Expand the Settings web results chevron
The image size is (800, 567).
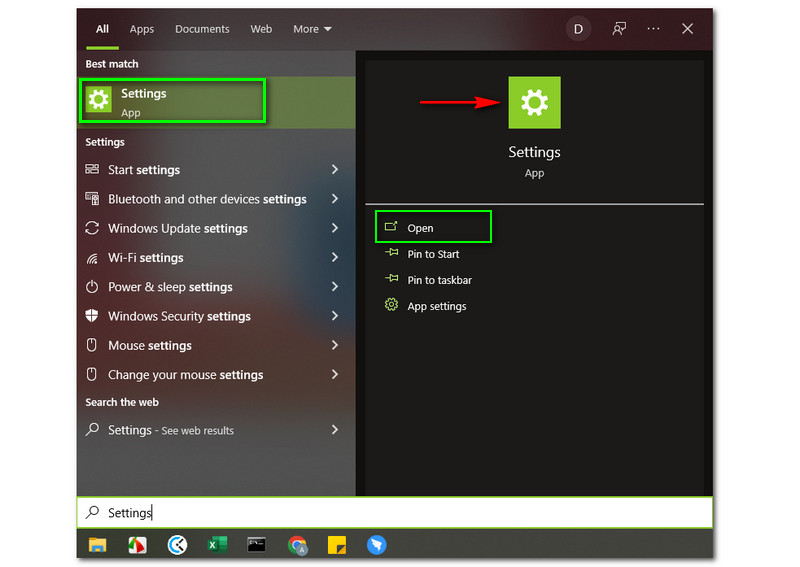coord(335,430)
